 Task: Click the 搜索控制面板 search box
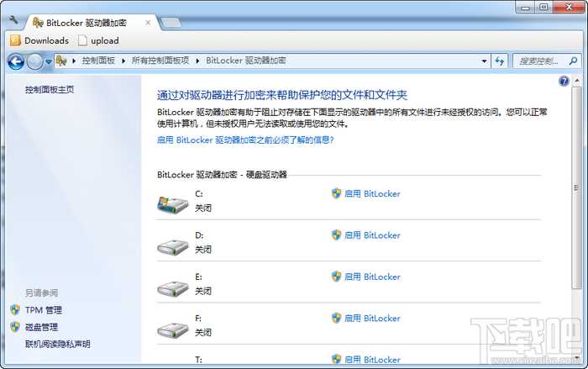[x=542, y=61]
